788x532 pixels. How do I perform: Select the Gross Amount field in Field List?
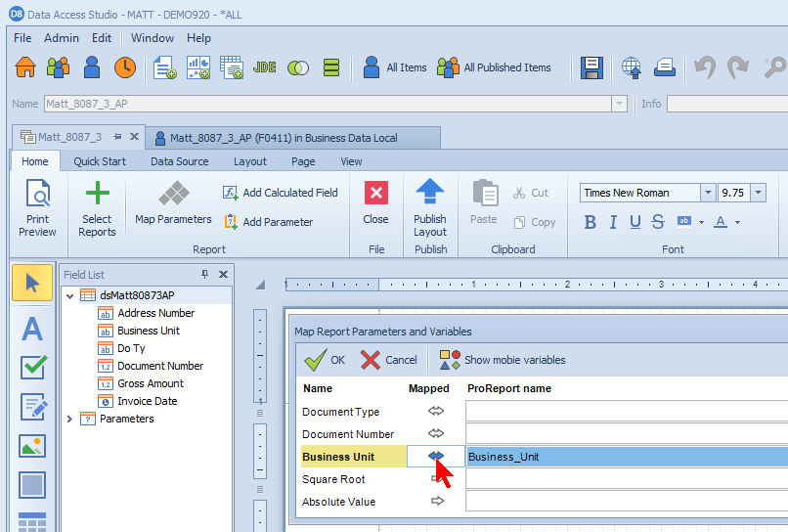pyautogui.click(x=151, y=383)
